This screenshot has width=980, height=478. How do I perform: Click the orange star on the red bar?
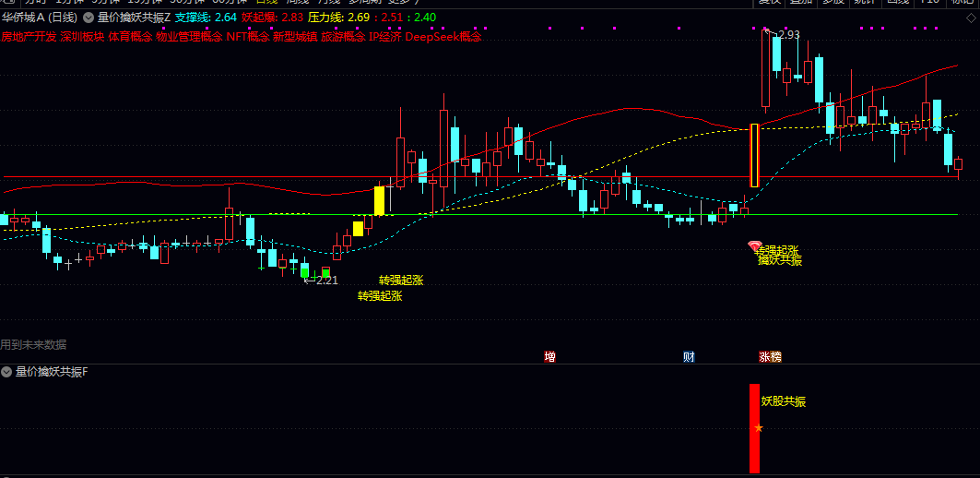click(759, 428)
